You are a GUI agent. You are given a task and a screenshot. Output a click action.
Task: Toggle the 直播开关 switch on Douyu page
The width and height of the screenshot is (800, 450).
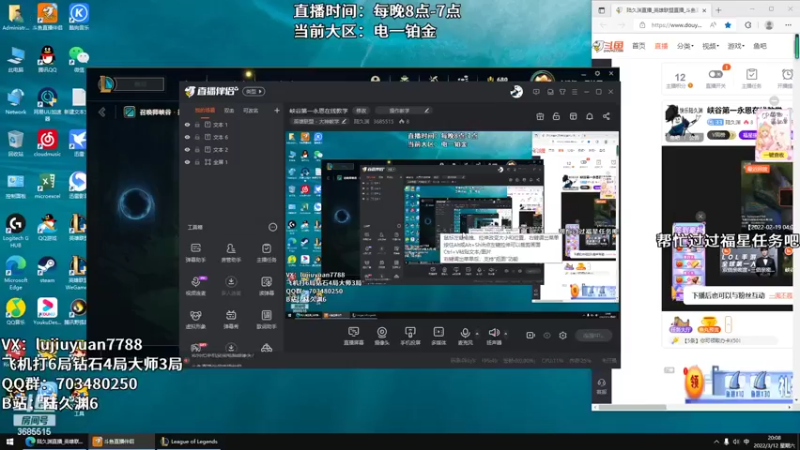point(715,74)
